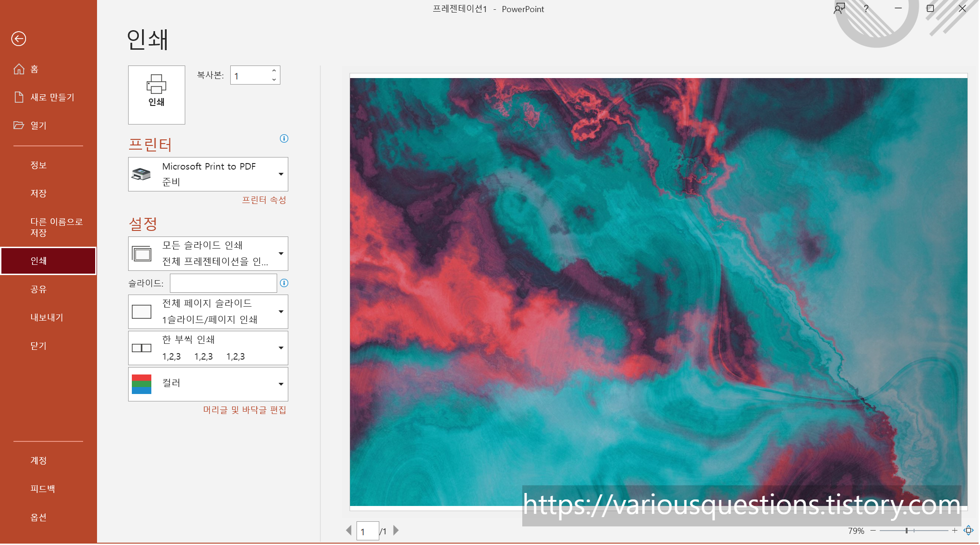Click the big printer Print button
980x545 pixels.
pyautogui.click(x=156, y=95)
